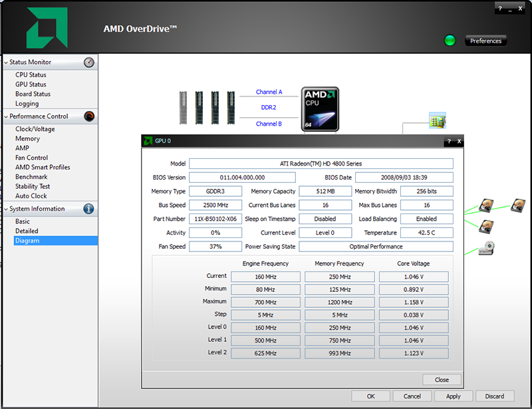Collapse the Status Monitor section
The width and height of the screenshot is (532, 409).
click(6, 63)
